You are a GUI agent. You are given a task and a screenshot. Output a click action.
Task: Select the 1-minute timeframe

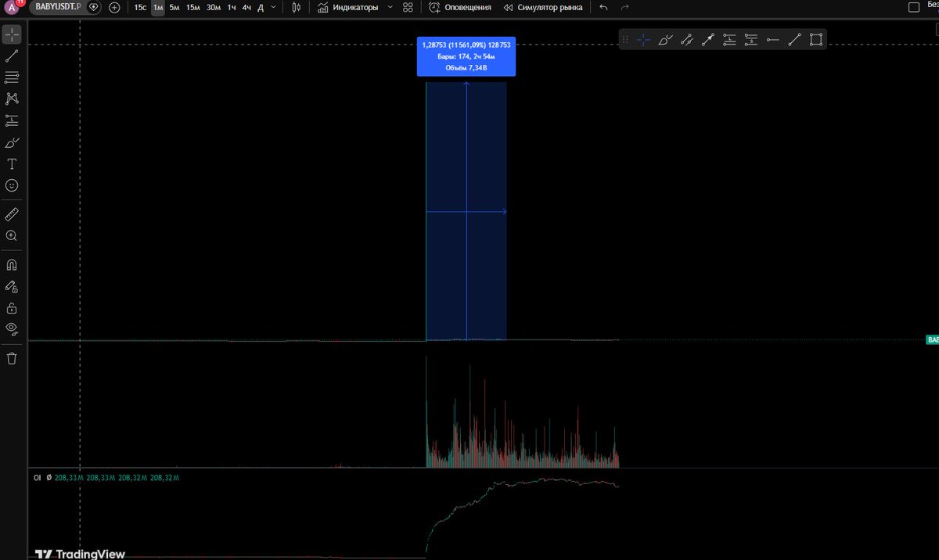click(x=158, y=7)
